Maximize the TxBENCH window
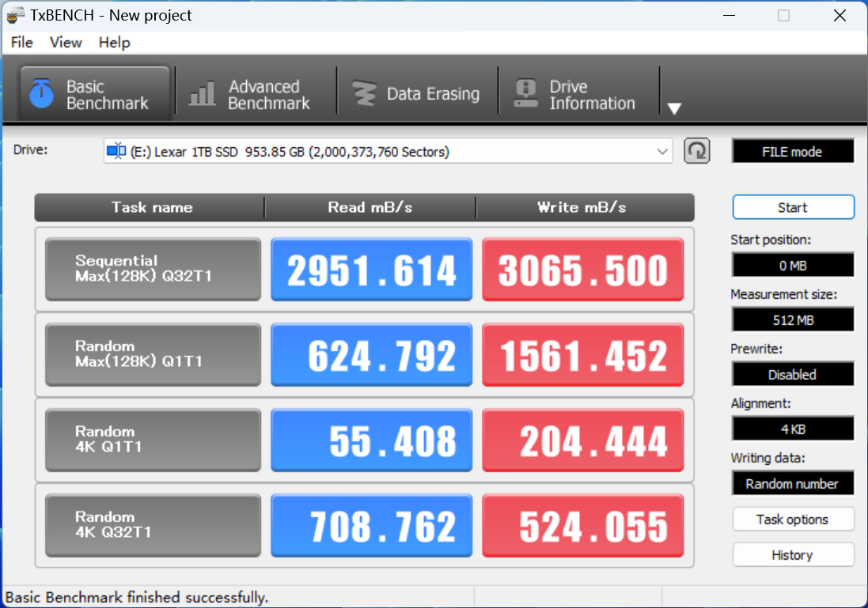The image size is (868, 608). pos(784,16)
